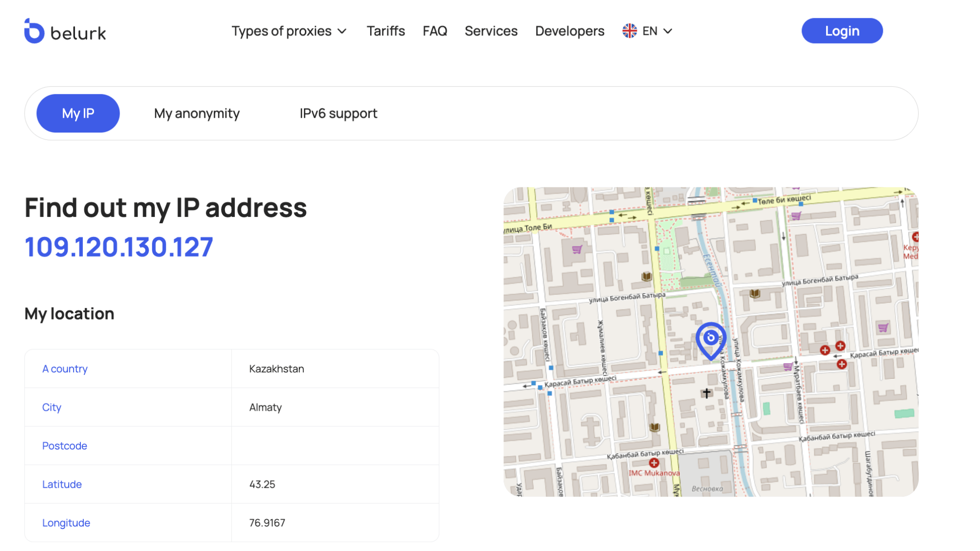Click the brown library book icon on map
Viewport: 980px width, 551px height.
point(647,277)
